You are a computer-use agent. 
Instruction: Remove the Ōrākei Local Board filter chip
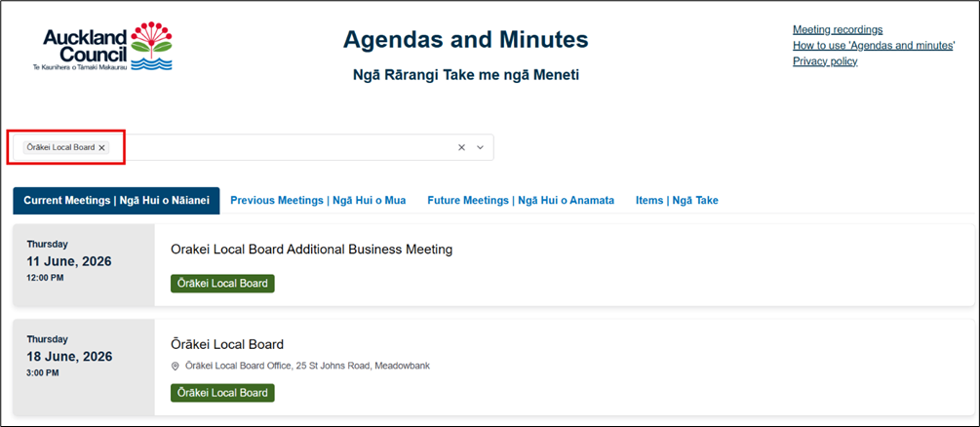click(x=101, y=147)
